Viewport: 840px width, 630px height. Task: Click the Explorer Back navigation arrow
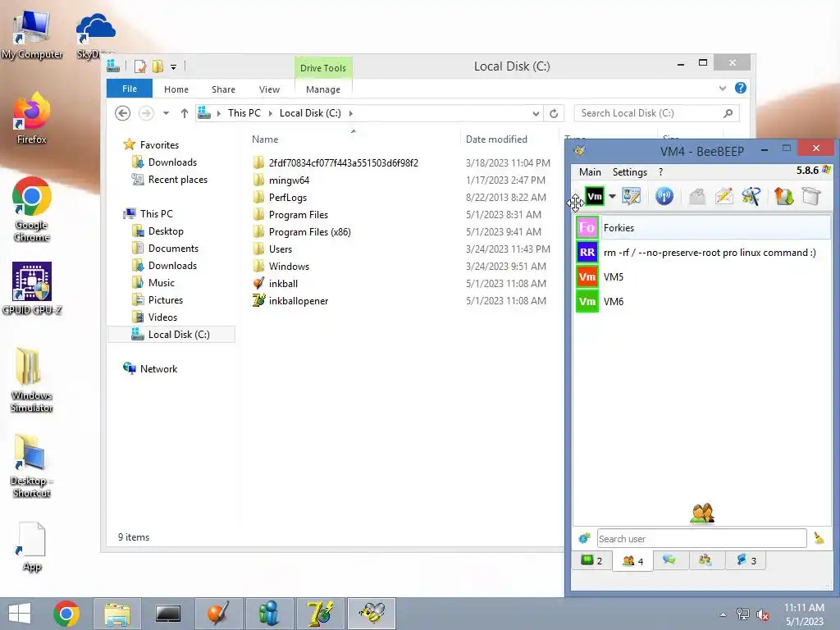[x=123, y=113]
